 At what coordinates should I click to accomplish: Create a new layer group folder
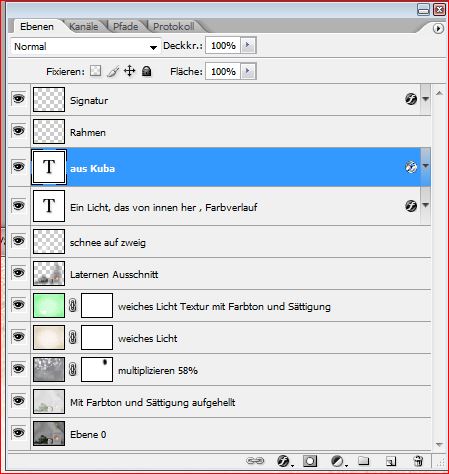(x=364, y=461)
